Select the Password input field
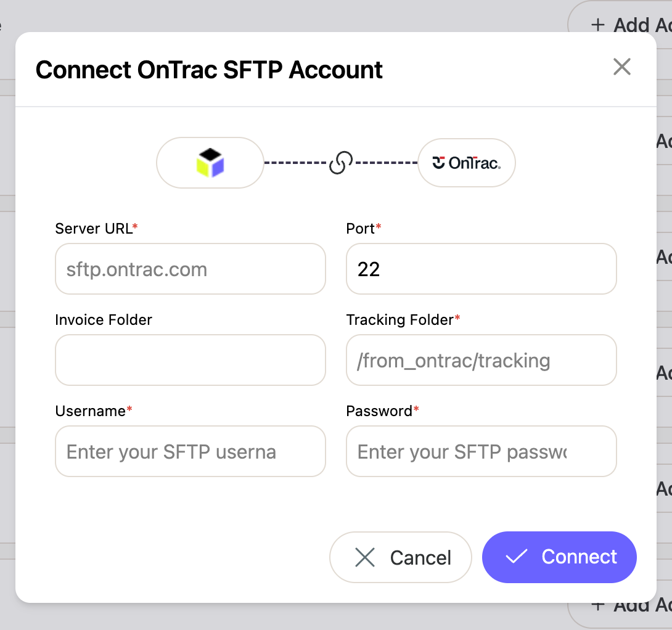The height and width of the screenshot is (630, 672). (481, 451)
